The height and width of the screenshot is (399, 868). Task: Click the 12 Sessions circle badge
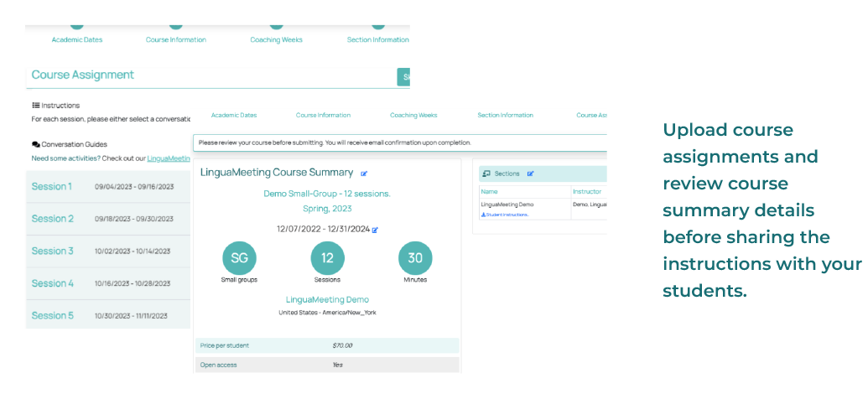point(327,258)
